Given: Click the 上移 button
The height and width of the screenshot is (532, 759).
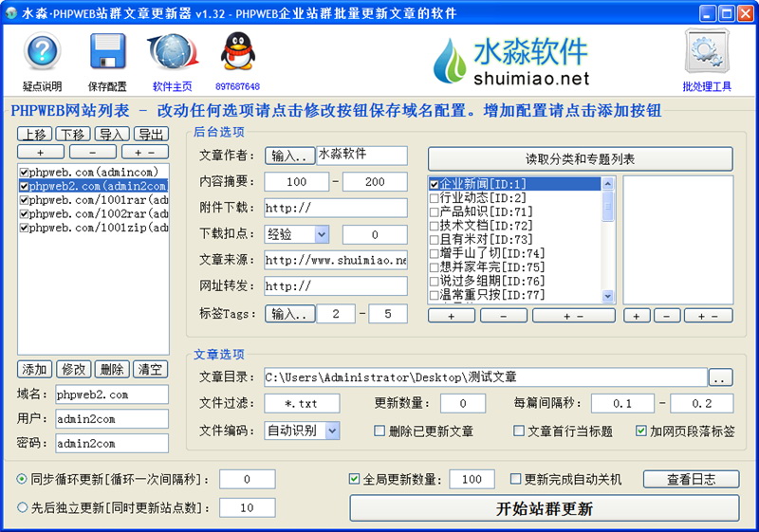Looking at the screenshot, I should click(35, 134).
